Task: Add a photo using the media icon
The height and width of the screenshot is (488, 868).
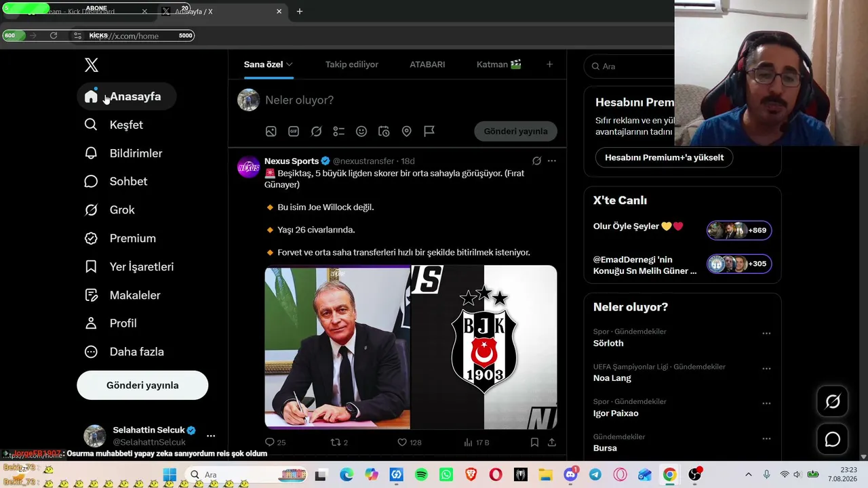Action: (x=271, y=131)
